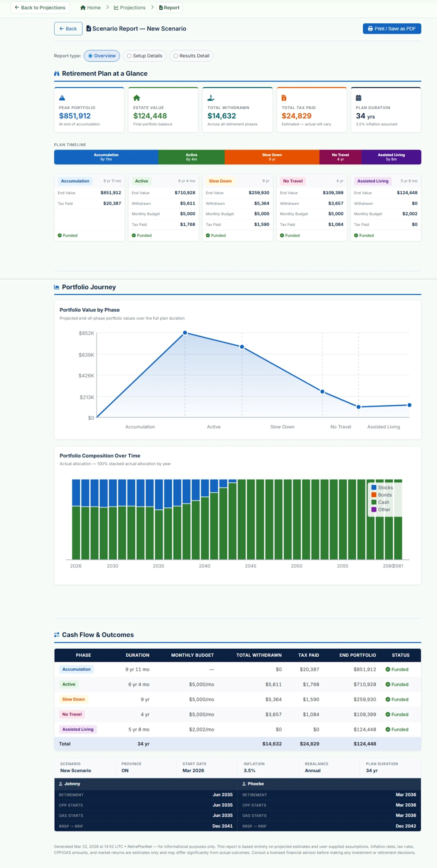
Task: Click the final data point on portfolio line
Action: point(409,405)
